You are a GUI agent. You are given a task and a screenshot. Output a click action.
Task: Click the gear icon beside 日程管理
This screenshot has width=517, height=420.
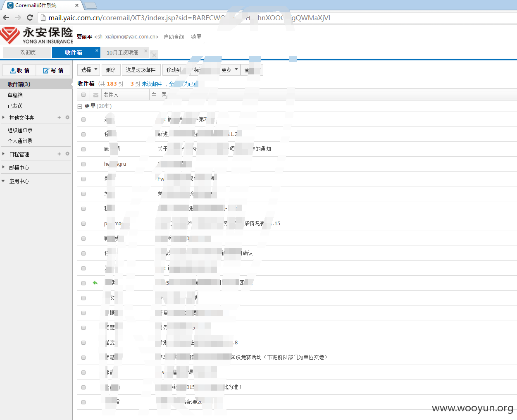(x=67, y=154)
